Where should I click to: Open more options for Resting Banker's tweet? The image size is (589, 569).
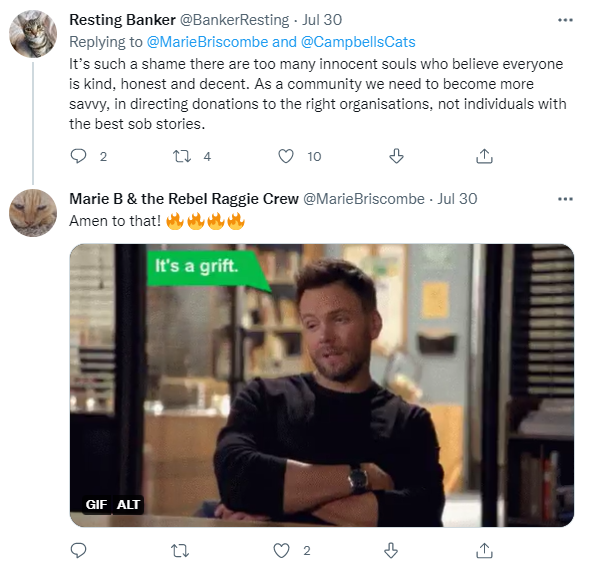pos(565,20)
